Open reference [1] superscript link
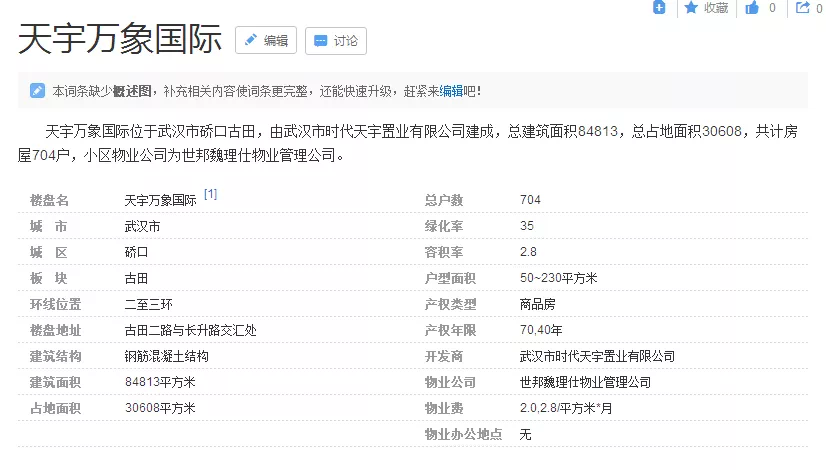This screenshot has width=826, height=470. point(211,194)
